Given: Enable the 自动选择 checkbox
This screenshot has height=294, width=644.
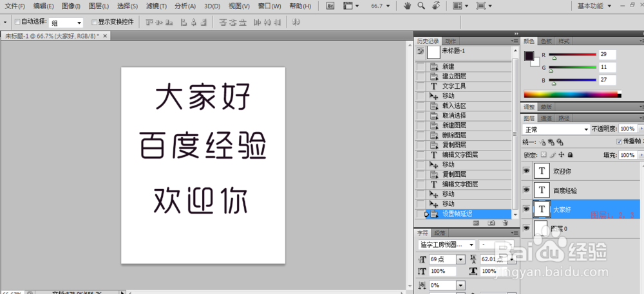Looking at the screenshot, I should coord(17,22).
